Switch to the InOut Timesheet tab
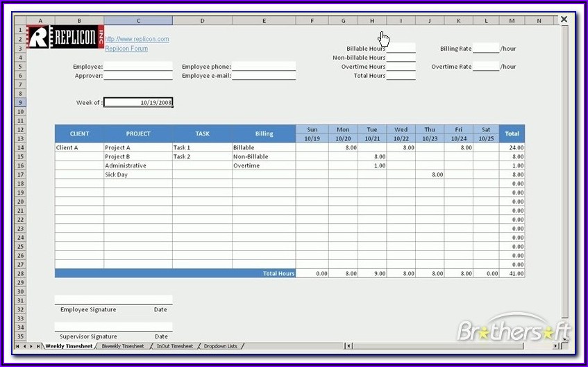Image resolution: width=588 pixels, height=367 pixels. click(174, 346)
